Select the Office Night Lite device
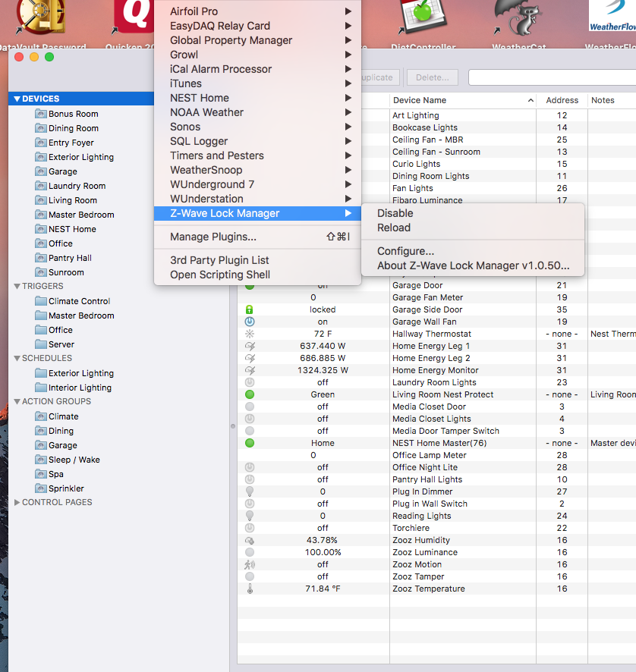 pyautogui.click(x=436, y=467)
